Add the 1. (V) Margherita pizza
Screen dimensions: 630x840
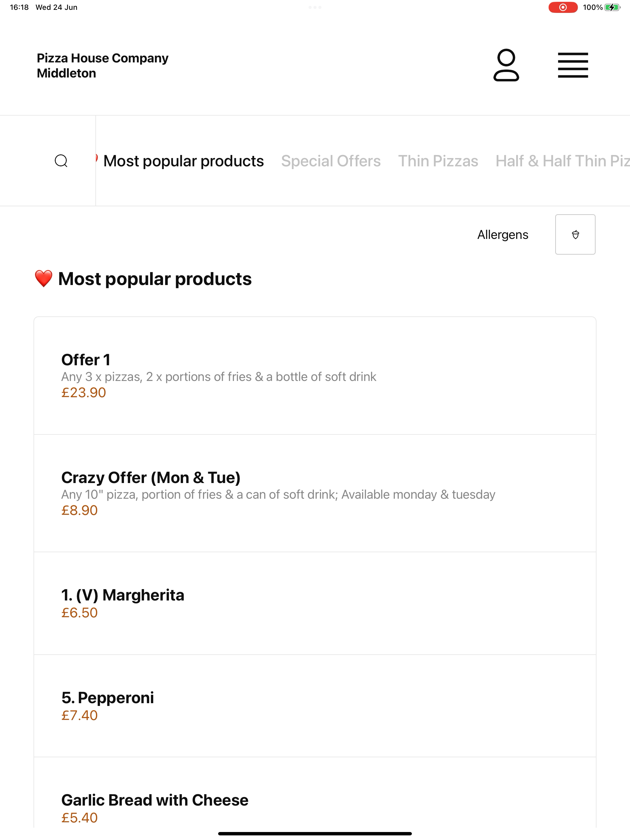tap(315, 603)
